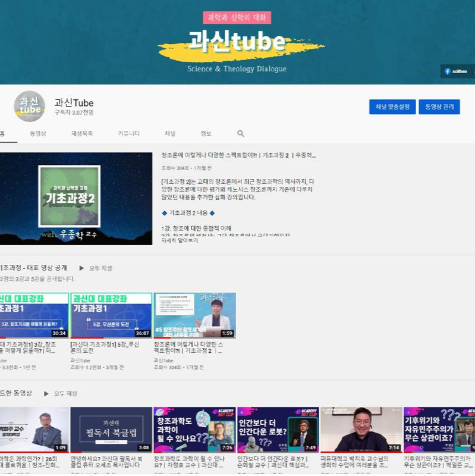
Task: Click the uploaded videos section heading
Action: click(16, 393)
